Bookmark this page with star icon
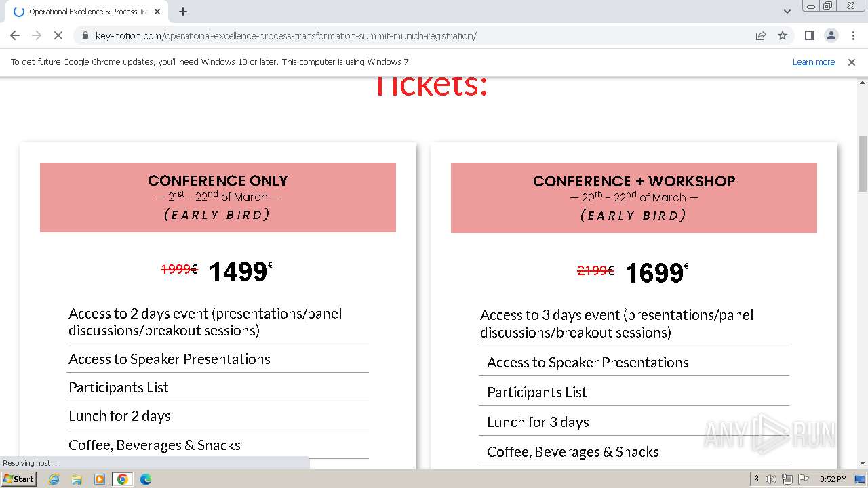The height and width of the screenshot is (488, 868). [783, 35]
